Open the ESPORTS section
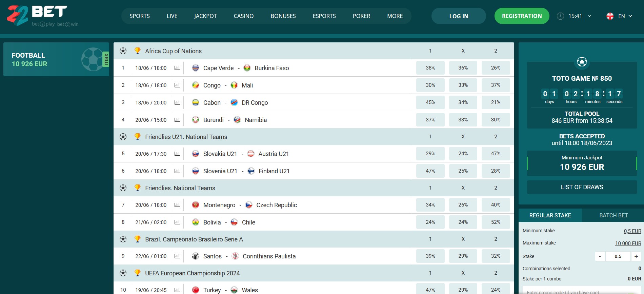The height and width of the screenshot is (294, 644). tap(324, 16)
